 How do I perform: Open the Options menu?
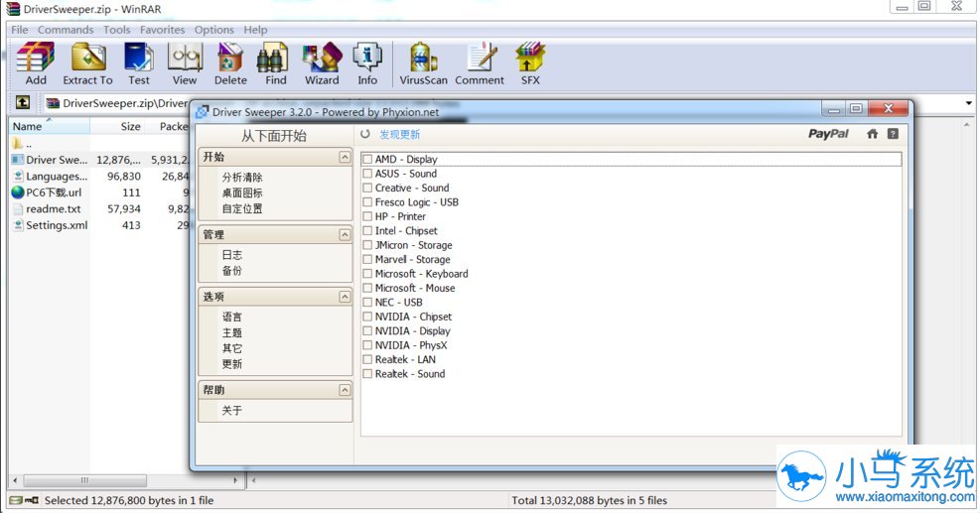[213, 30]
